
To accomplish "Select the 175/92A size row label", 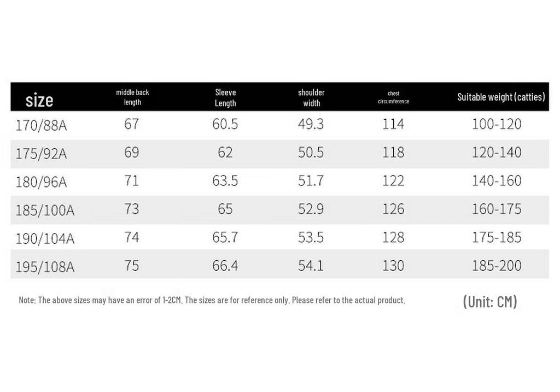I will 41,154.
